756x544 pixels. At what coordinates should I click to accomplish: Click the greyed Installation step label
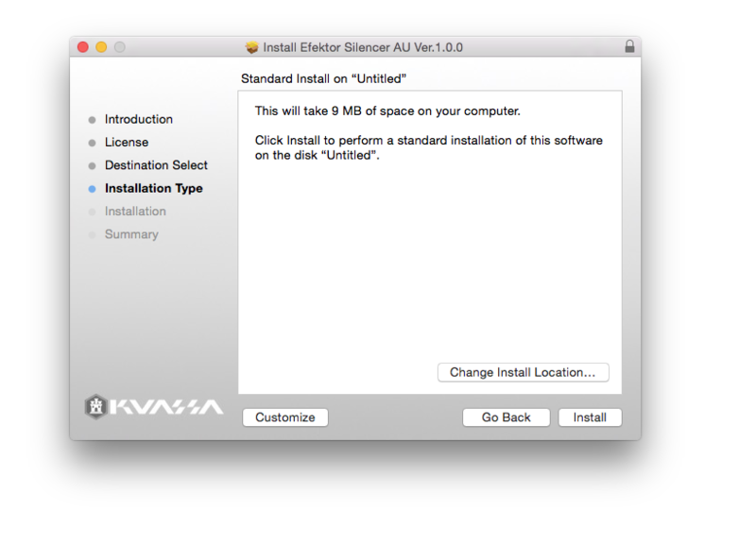[135, 211]
